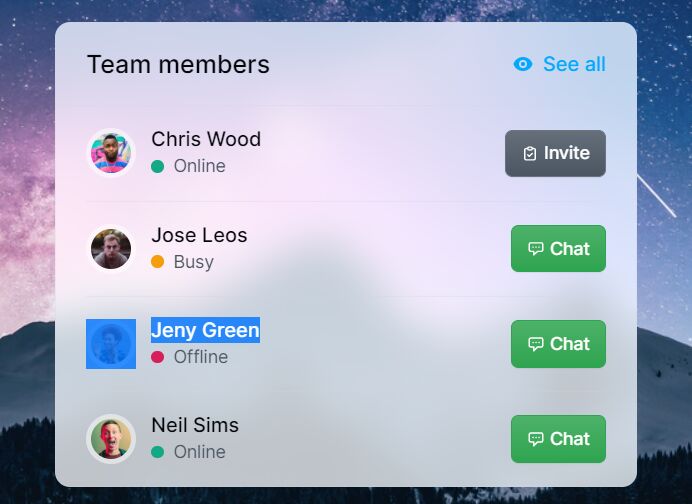Screen dimensions: 692x504
Task: Click the green Online dot under Chris Wood
Action: coord(158,166)
